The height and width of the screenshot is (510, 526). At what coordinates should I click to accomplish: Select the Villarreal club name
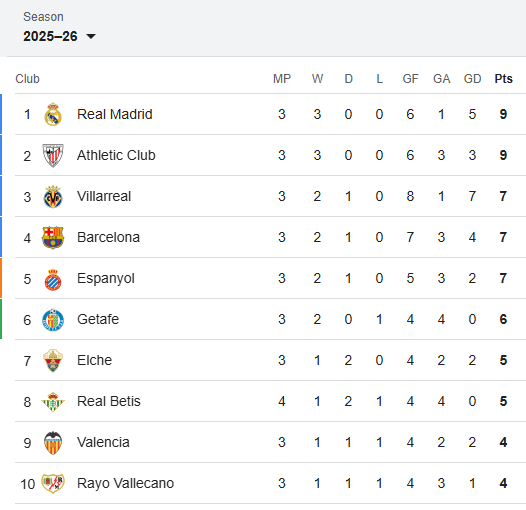click(x=104, y=196)
